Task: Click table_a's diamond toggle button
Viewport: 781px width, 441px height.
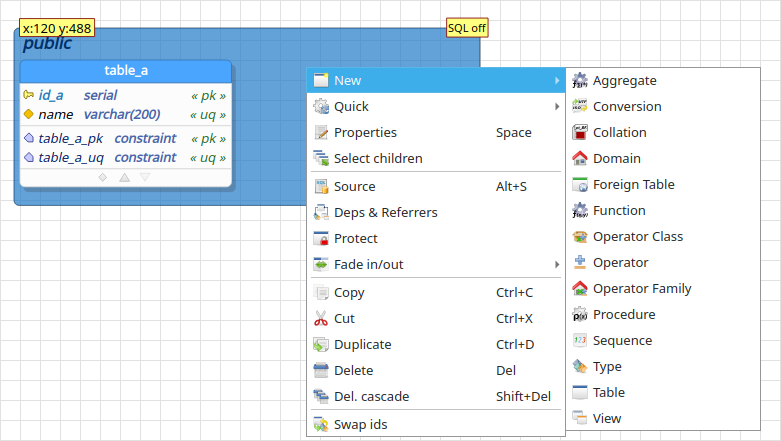Action: pyautogui.click(x=103, y=177)
